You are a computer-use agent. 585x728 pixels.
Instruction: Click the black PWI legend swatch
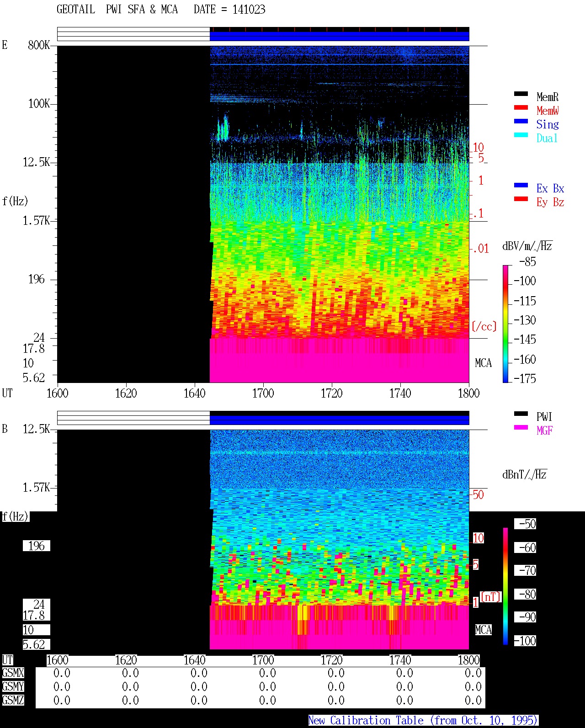[x=521, y=414]
